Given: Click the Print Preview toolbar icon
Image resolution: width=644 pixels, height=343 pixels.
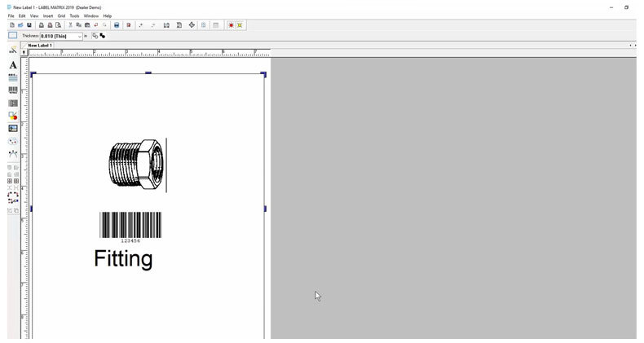Looking at the screenshot, I should (x=59, y=25).
